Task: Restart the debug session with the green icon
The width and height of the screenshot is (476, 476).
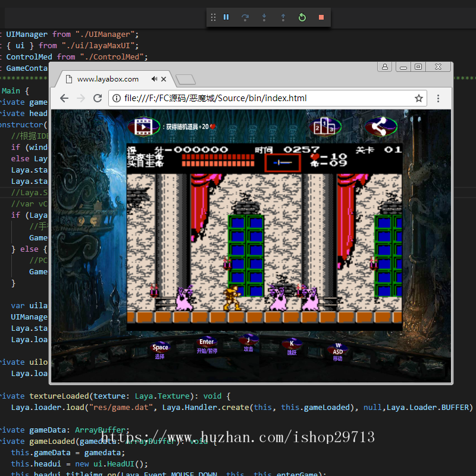Action: click(302, 17)
